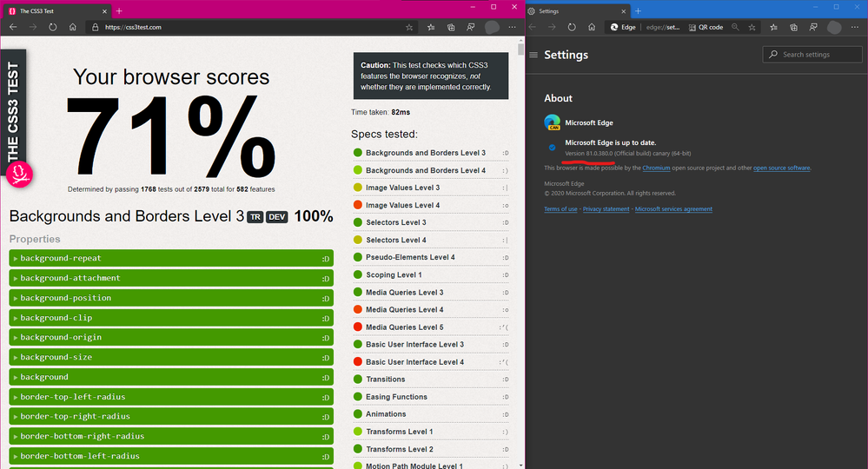Jump to Scoping Level 1 spec

pyautogui.click(x=394, y=274)
